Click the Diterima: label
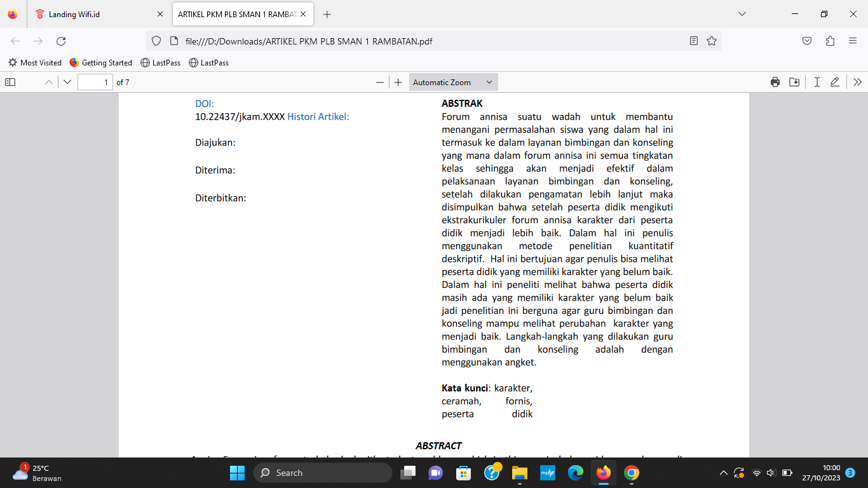 coord(215,170)
